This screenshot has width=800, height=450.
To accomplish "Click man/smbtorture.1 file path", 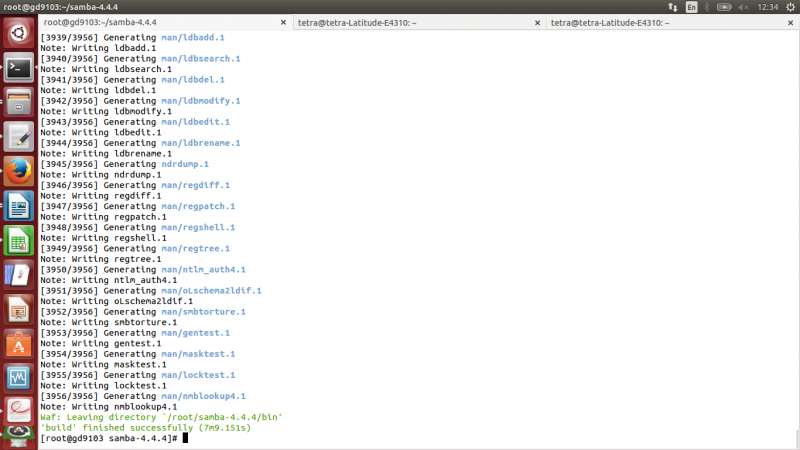I will [203, 312].
